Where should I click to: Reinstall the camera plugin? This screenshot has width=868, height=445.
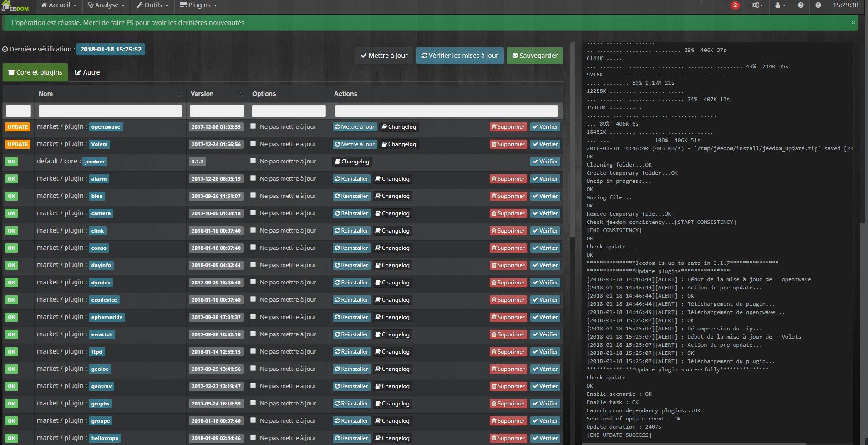click(x=352, y=213)
